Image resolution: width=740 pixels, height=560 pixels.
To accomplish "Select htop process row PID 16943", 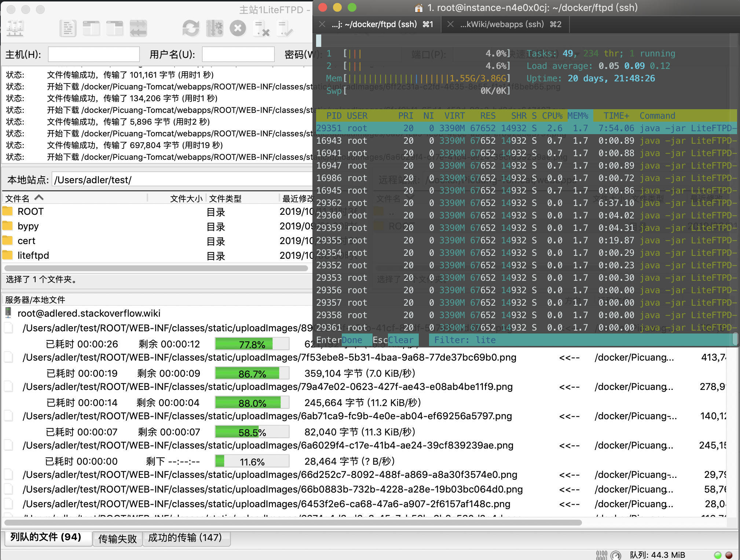I will click(x=526, y=141).
